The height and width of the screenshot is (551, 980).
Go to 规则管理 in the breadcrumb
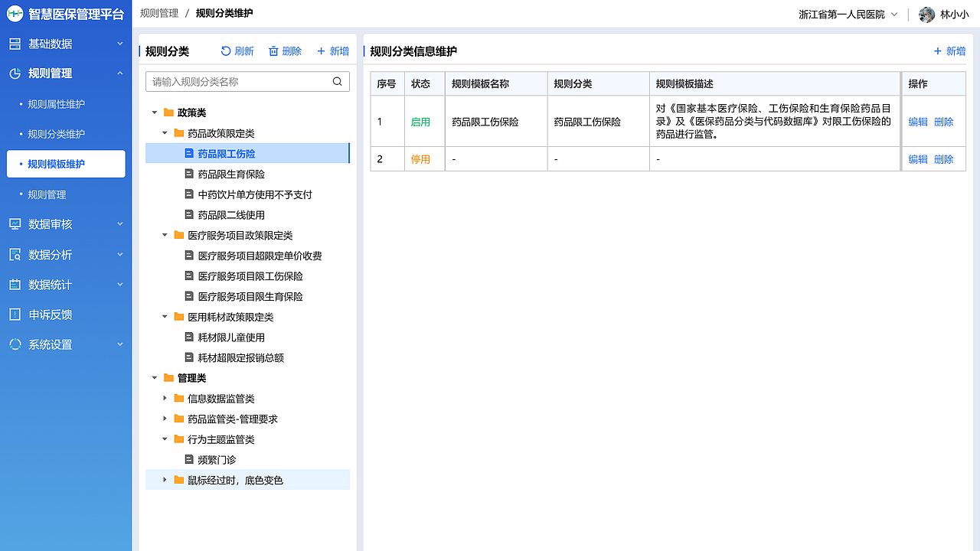[158, 13]
